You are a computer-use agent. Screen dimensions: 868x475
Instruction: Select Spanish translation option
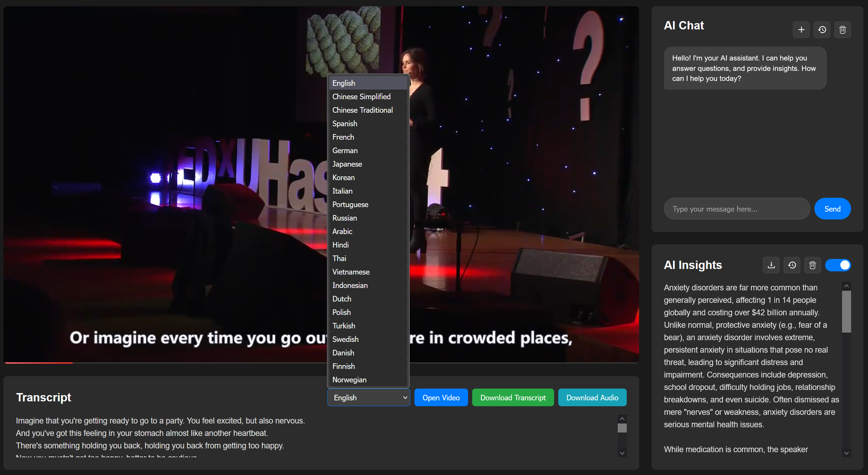(x=345, y=124)
